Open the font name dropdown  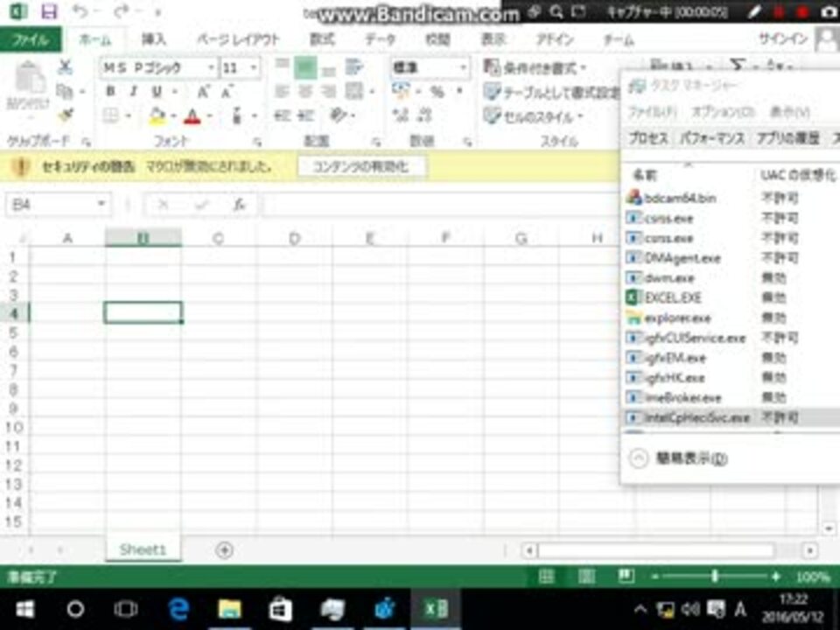tap(211, 67)
